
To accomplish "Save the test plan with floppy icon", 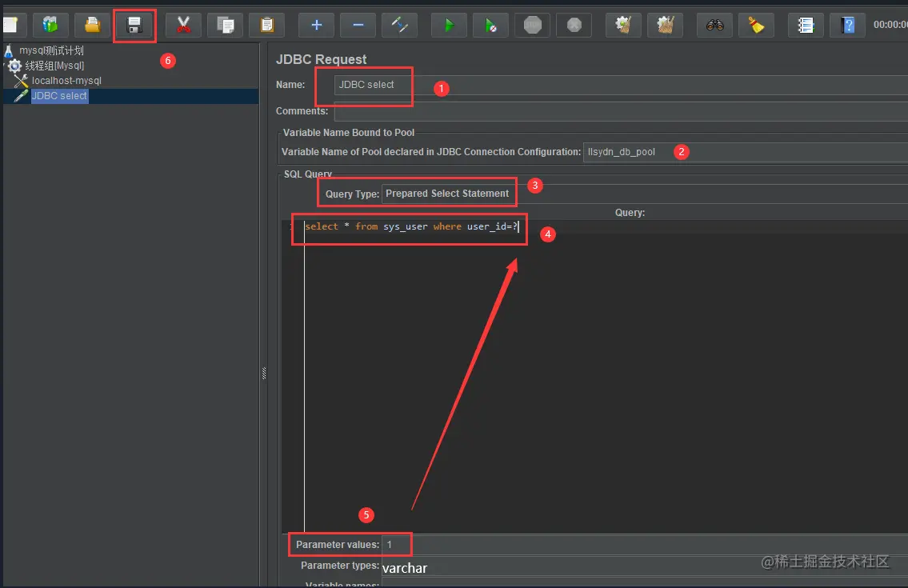I will 134,25.
